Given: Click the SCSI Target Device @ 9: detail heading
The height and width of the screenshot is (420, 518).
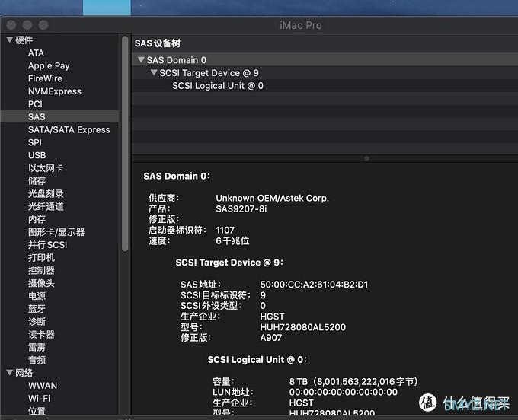Looking at the screenshot, I should (x=229, y=262).
